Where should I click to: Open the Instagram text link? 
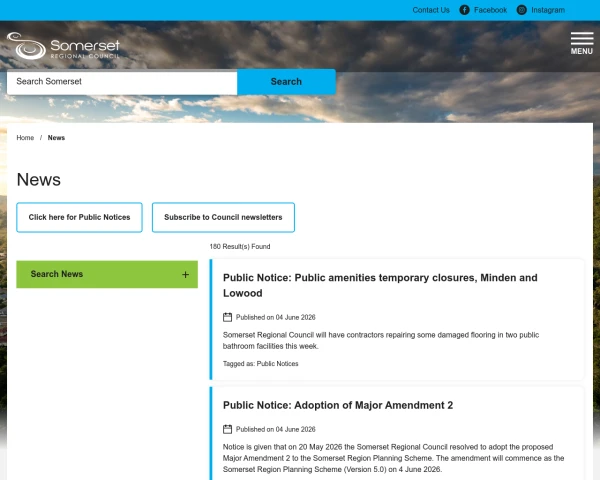548,10
